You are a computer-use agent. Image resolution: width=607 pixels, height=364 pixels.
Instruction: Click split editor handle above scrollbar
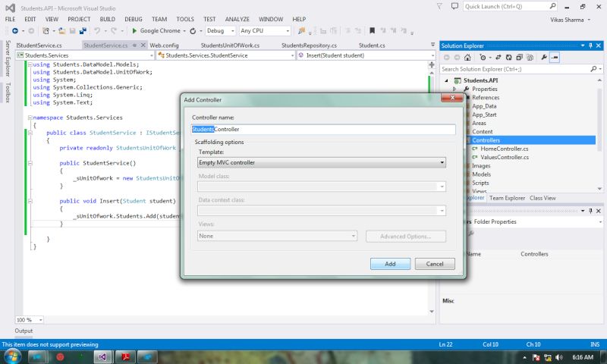pos(432,64)
